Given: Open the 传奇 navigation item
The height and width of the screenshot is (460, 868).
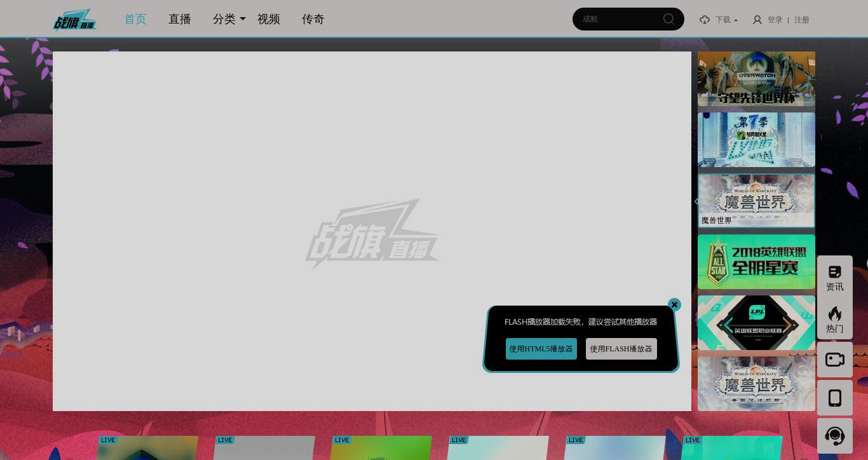Looking at the screenshot, I should coord(313,19).
